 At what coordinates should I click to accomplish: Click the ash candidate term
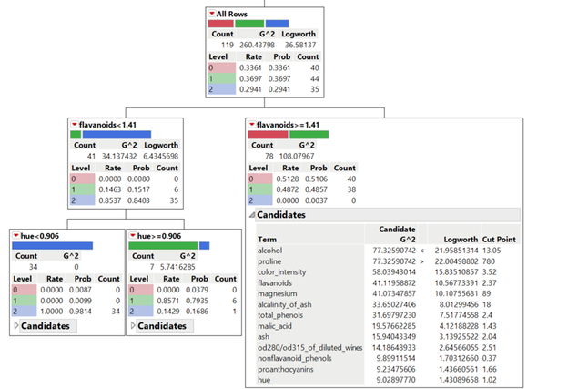click(263, 337)
